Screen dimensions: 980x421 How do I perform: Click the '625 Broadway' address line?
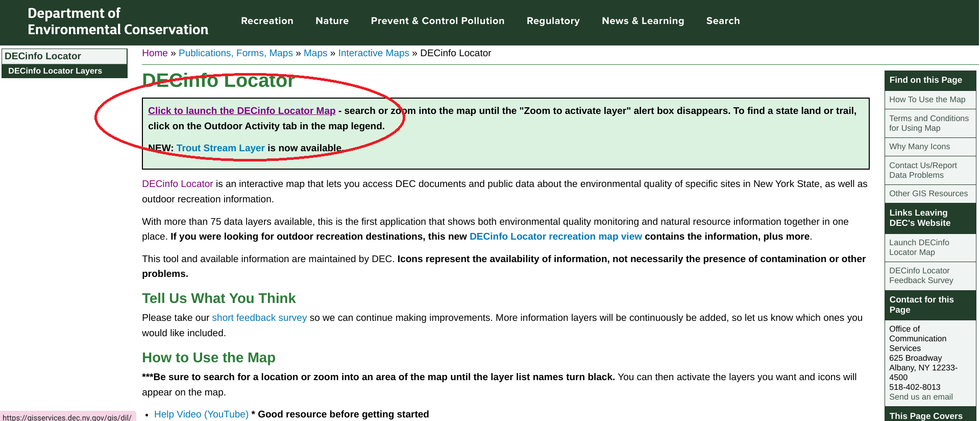point(915,358)
